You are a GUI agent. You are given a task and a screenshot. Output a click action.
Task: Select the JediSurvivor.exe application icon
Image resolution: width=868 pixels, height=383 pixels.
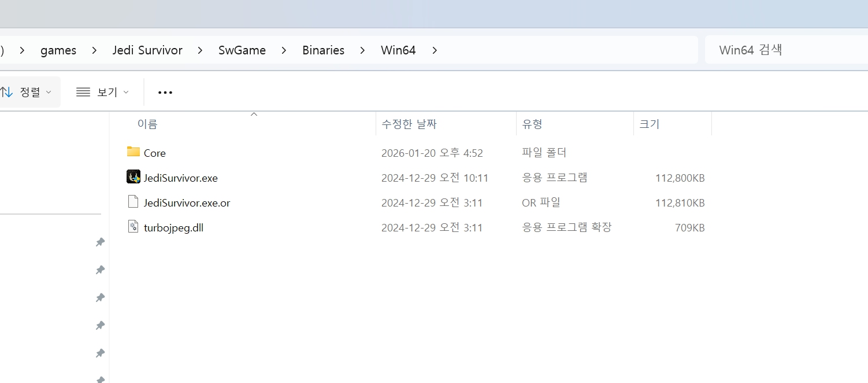(133, 177)
